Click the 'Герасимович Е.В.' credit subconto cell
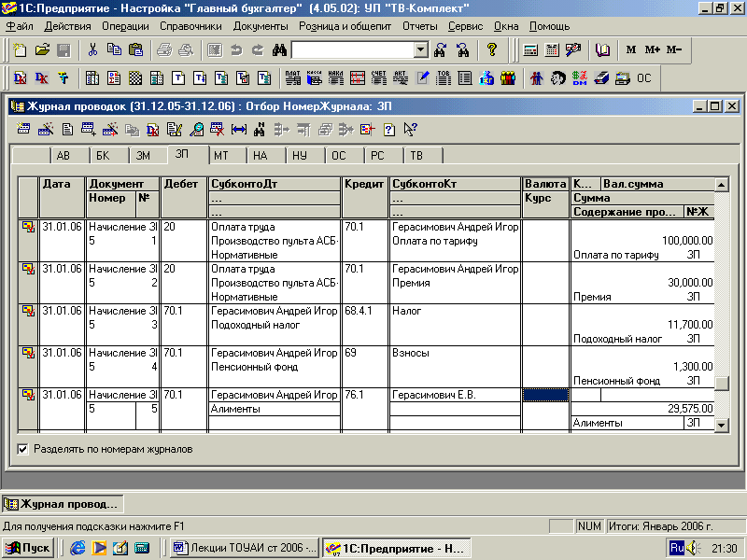This screenshot has width=747, height=560. (x=455, y=395)
